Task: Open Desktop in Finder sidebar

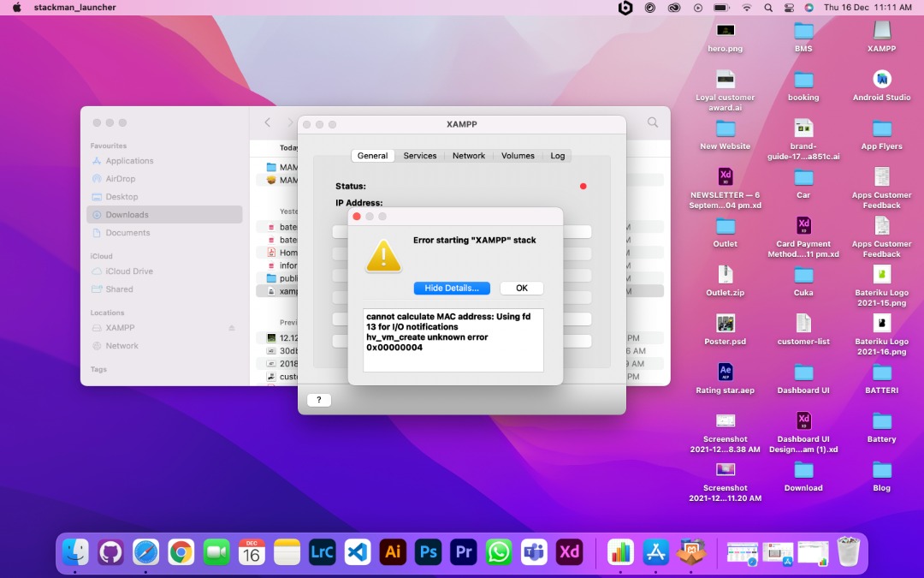Action: pos(121,196)
